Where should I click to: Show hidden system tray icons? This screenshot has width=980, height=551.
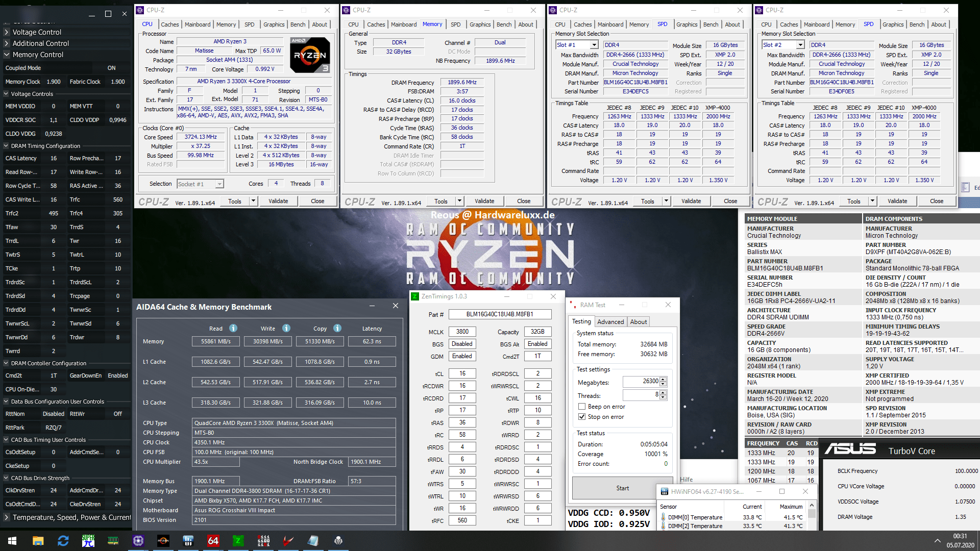(937, 541)
